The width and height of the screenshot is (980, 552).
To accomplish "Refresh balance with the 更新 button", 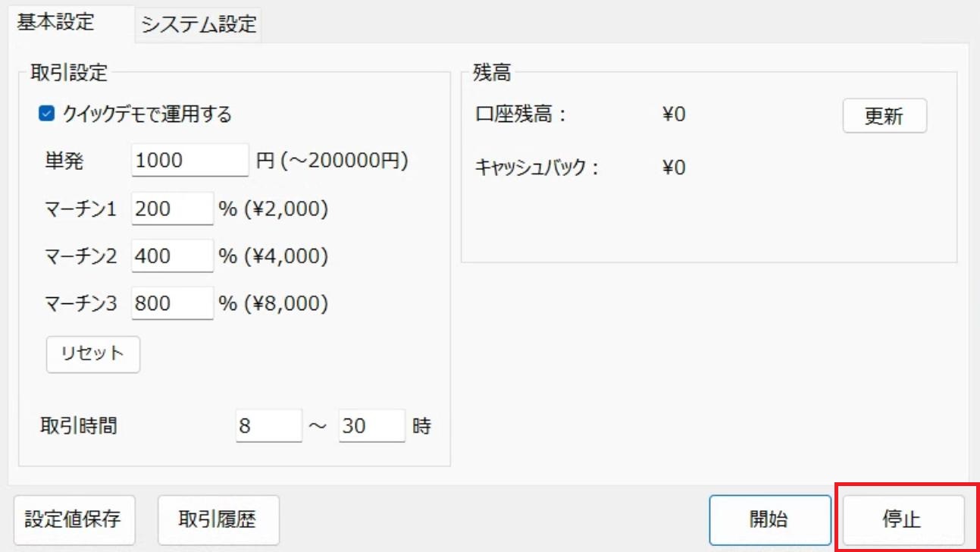I will click(885, 117).
